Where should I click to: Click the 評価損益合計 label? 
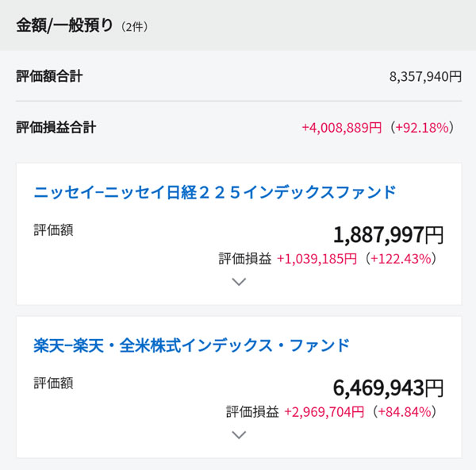pyautogui.click(x=56, y=127)
